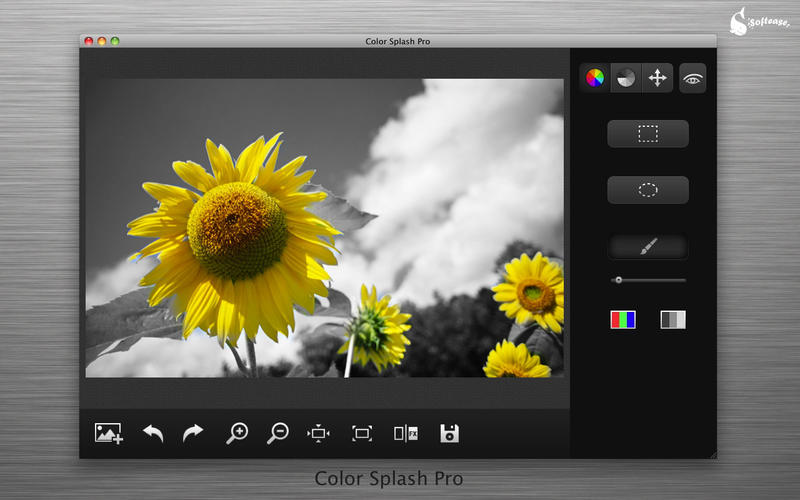Image resolution: width=800 pixels, height=500 pixels.
Task: Toggle the eye preview button
Action: pyautogui.click(x=692, y=78)
